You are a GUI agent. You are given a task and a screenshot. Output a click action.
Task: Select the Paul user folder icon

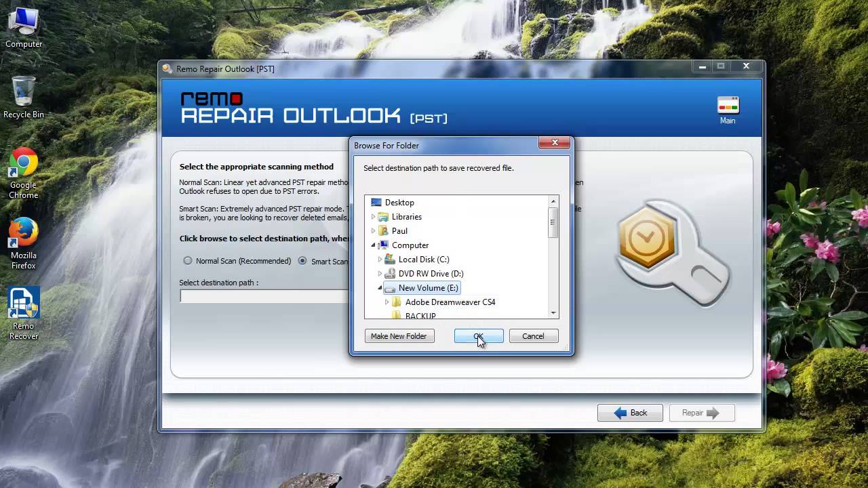[x=383, y=230]
